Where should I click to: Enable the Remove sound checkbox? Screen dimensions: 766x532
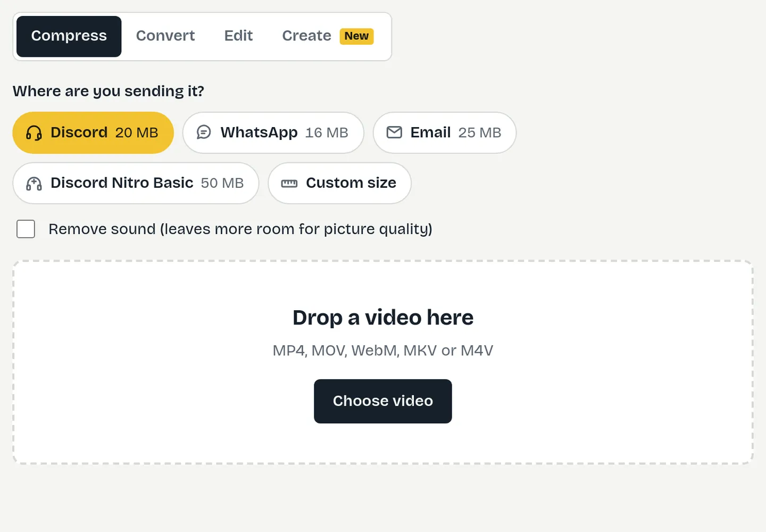tap(26, 229)
